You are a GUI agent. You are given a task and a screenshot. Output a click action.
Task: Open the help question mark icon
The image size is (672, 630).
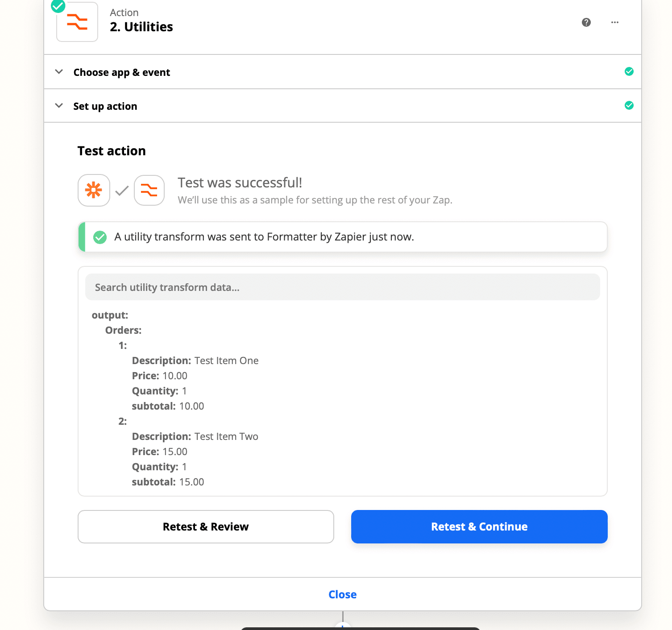click(586, 22)
